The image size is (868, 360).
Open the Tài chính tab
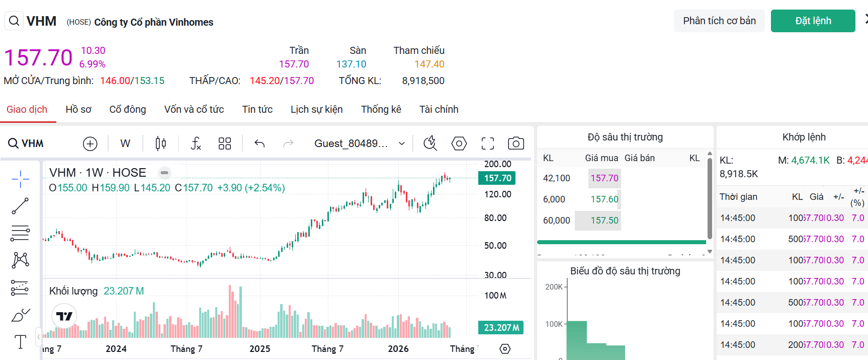tap(439, 109)
